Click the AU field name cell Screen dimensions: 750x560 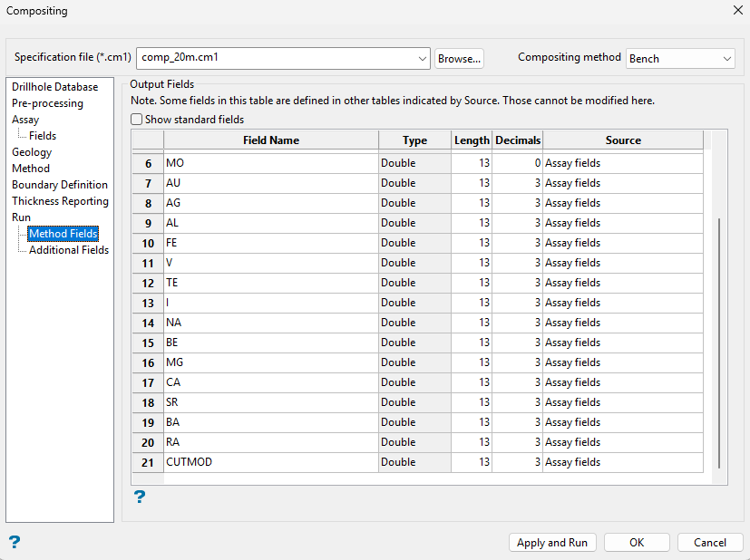tap(271, 183)
